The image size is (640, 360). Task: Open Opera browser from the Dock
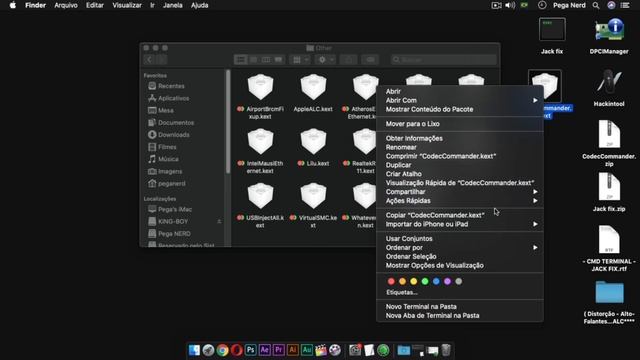coord(236,350)
